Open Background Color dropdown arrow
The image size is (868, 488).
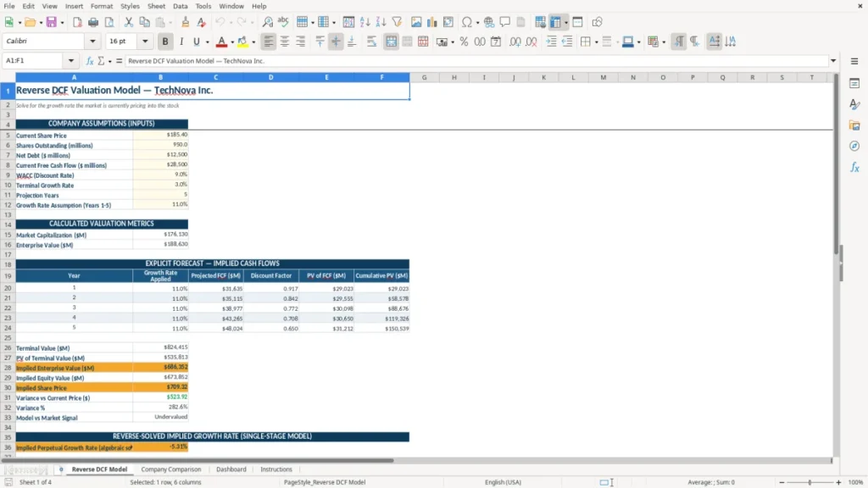tap(253, 42)
